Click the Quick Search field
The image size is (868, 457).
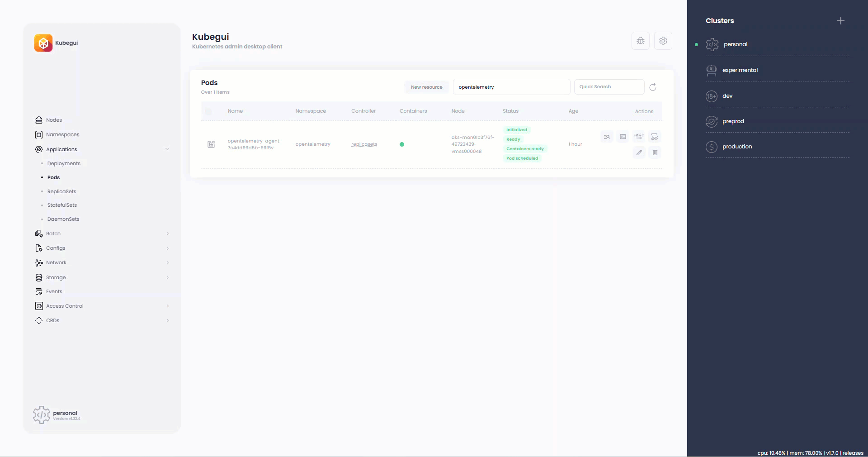point(609,87)
